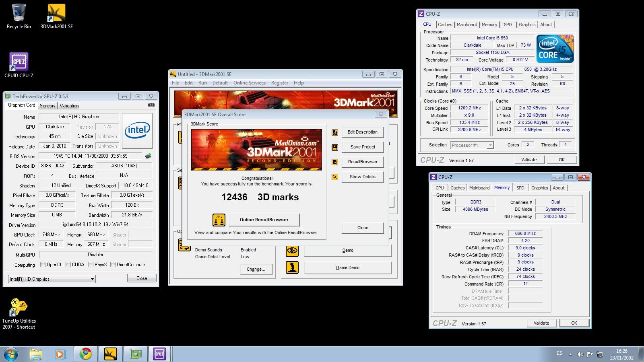Viewport: 644px width, 362px height.
Task: Click the Edit Description button
Action: 363,132
